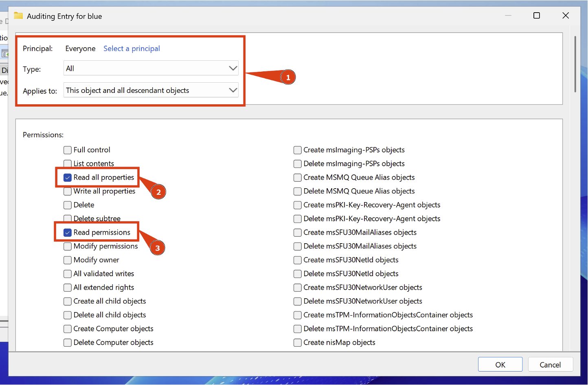This screenshot has width=588, height=385.
Task: Check Delete MSMQ Queue Alias objects
Action: [x=297, y=191]
